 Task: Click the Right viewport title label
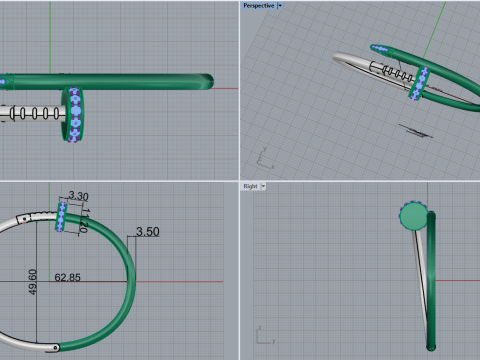coord(250,186)
